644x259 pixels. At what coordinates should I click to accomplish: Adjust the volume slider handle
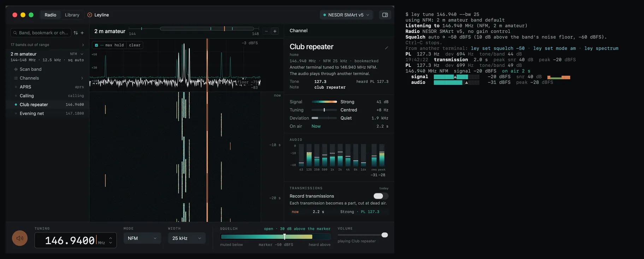(x=385, y=235)
